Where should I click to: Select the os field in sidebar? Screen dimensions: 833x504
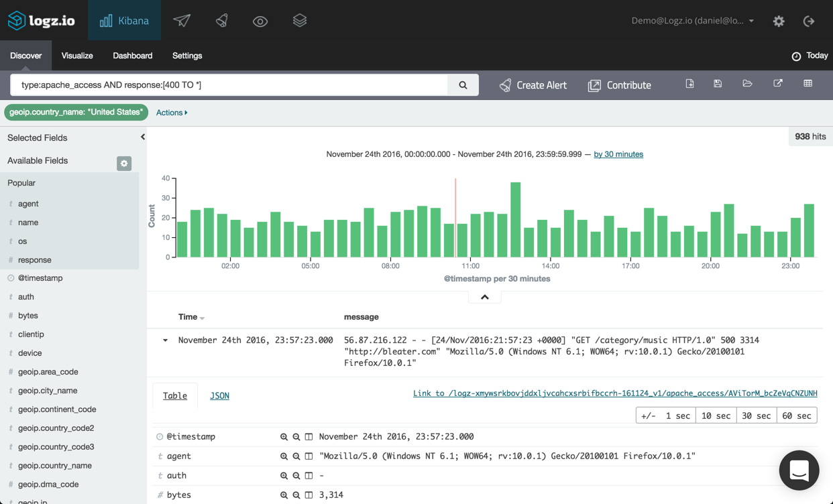pos(23,241)
